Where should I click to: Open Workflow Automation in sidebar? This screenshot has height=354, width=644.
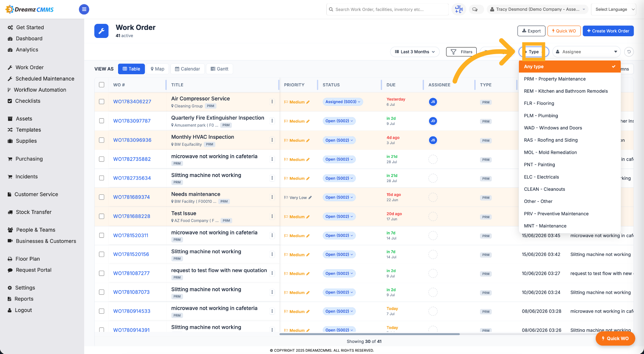click(40, 90)
